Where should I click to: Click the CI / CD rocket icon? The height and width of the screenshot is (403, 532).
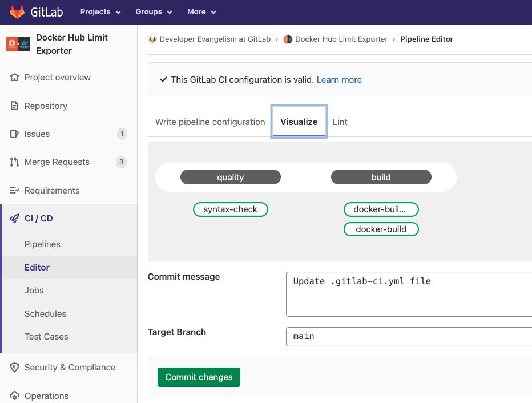pyautogui.click(x=14, y=219)
